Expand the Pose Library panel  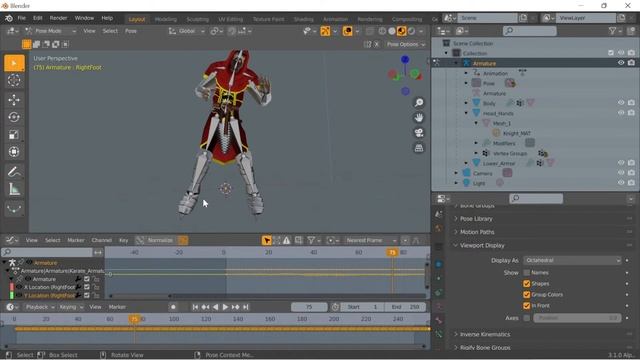pos(476,219)
